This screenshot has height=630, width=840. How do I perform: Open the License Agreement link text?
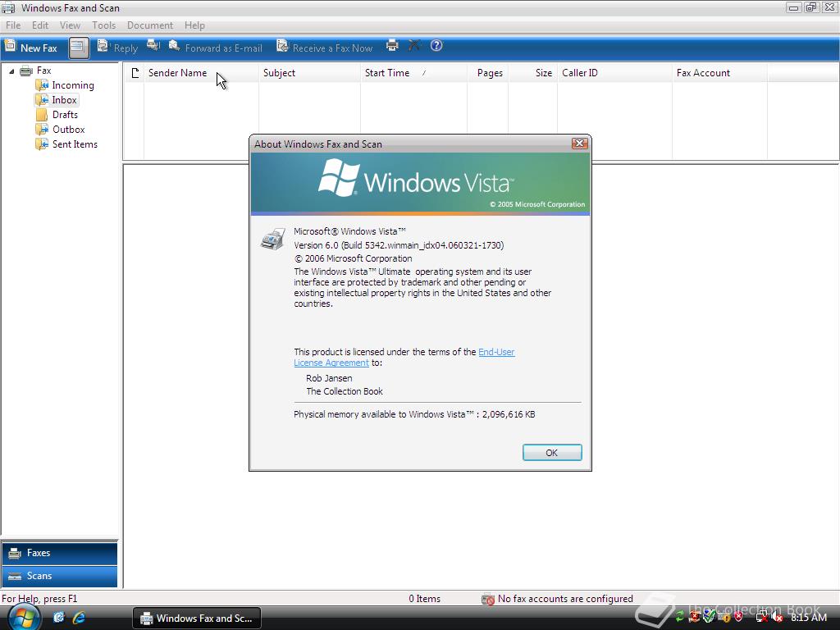[x=331, y=363]
